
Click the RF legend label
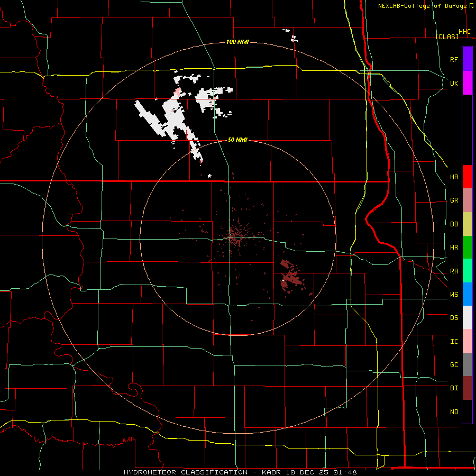454,59
